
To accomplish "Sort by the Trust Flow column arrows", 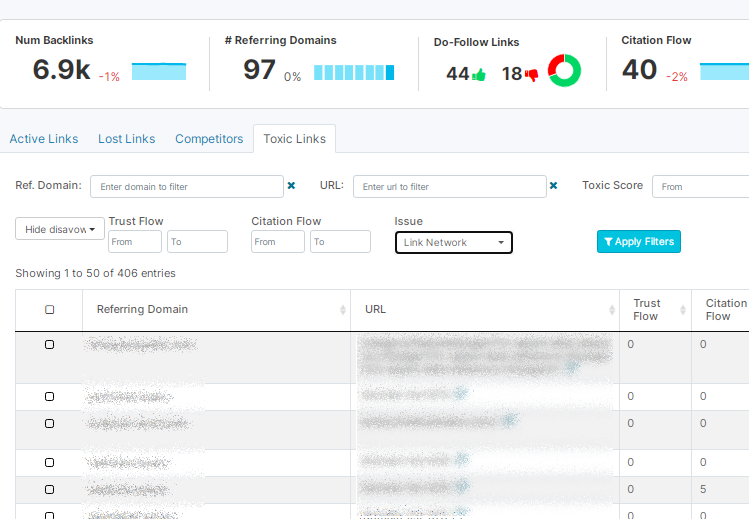I will click(x=683, y=310).
